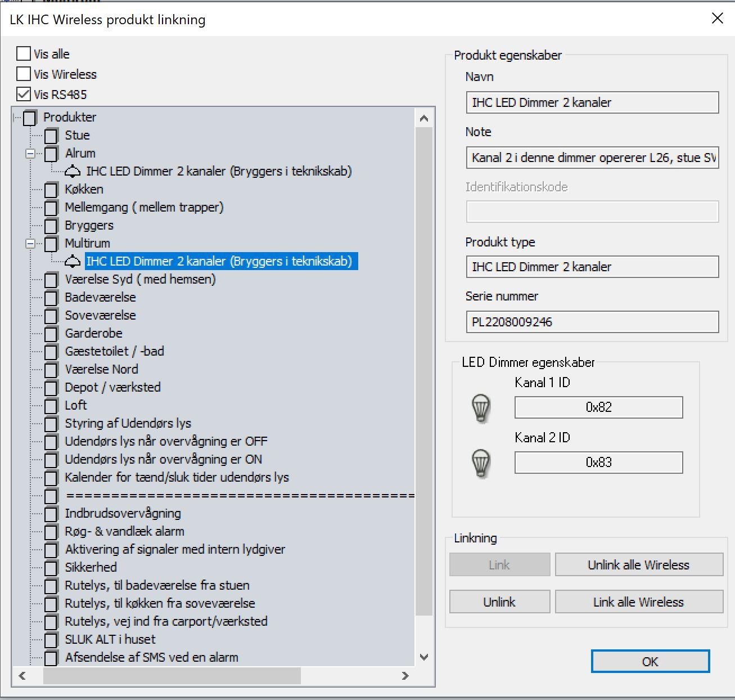Click the Kanal 1 LED bulb icon

point(481,408)
